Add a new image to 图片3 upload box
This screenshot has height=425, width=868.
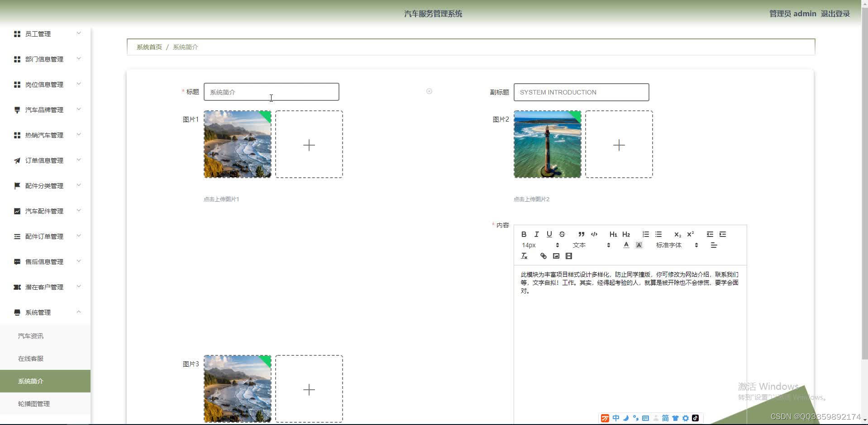pos(309,389)
